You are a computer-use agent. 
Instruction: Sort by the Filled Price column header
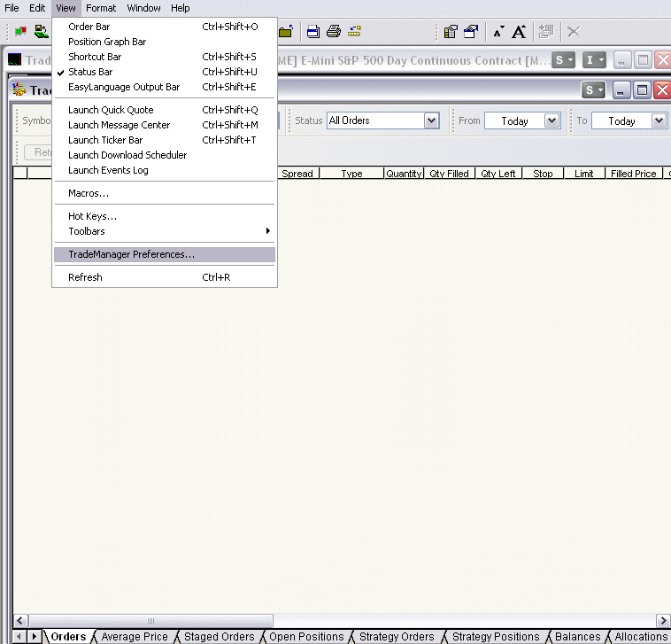pos(633,174)
